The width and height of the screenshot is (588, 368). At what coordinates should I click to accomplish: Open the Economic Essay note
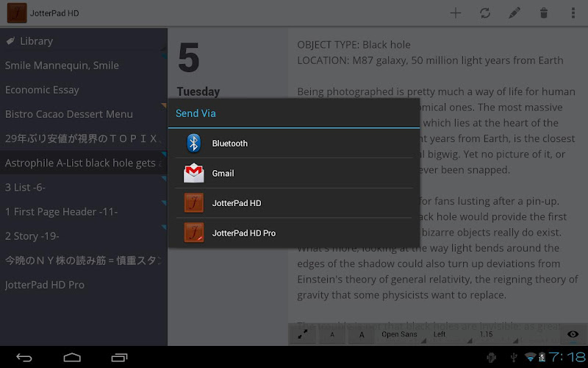(83, 89)
